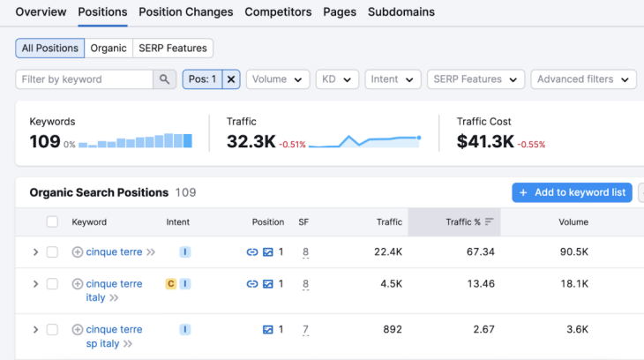Image resolution: width=644 pixels, height=360 pixels.
Task: Click plus icon beside cinque terre sp italy
Action: 78,330
